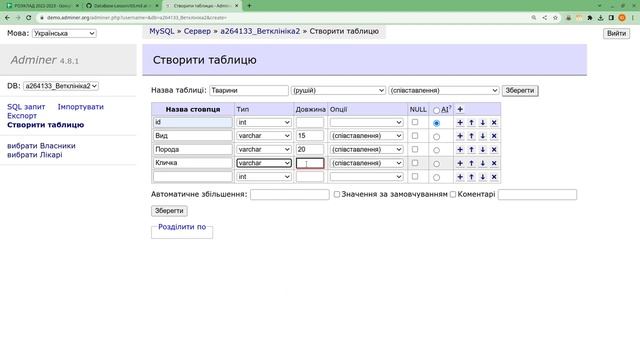This screenshot has height=360, width=640.
Task: Open the вибрати Лікарі link
Action: [x=35, y=155]
